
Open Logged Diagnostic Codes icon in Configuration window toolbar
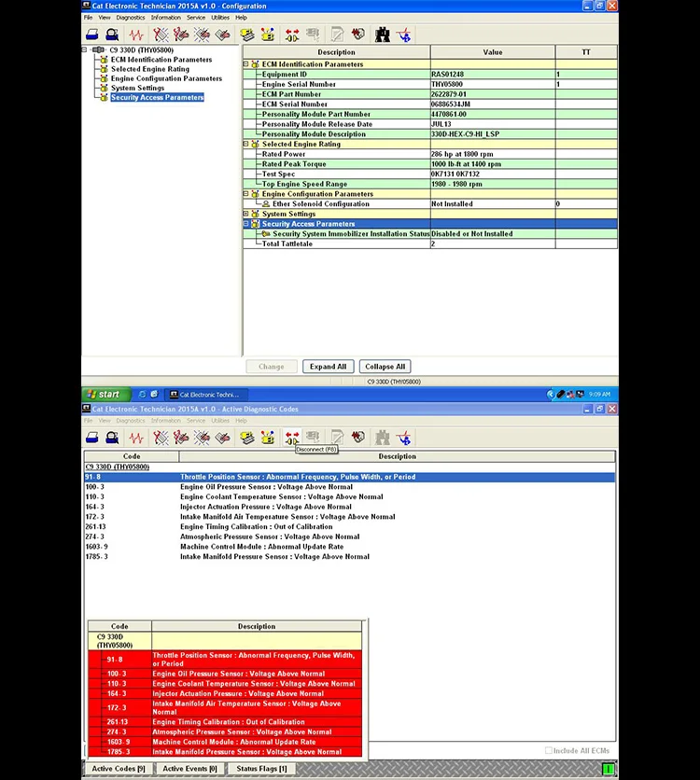181,35
